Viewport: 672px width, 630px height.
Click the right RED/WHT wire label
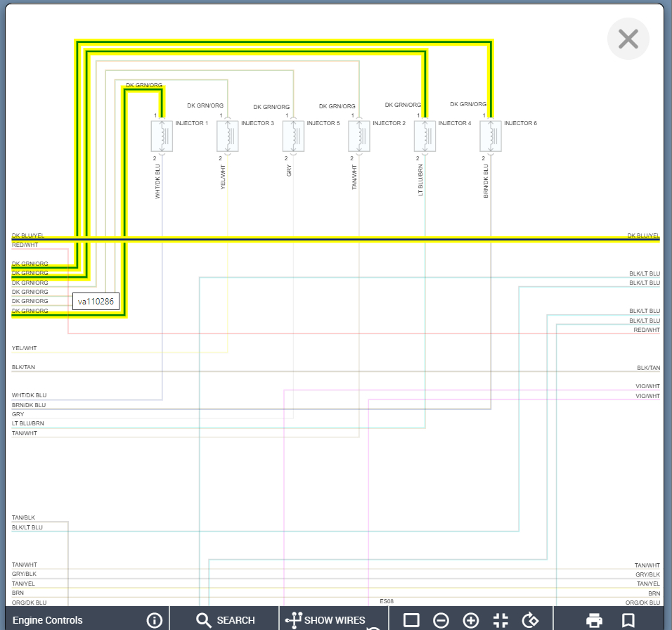coord(647,330)
